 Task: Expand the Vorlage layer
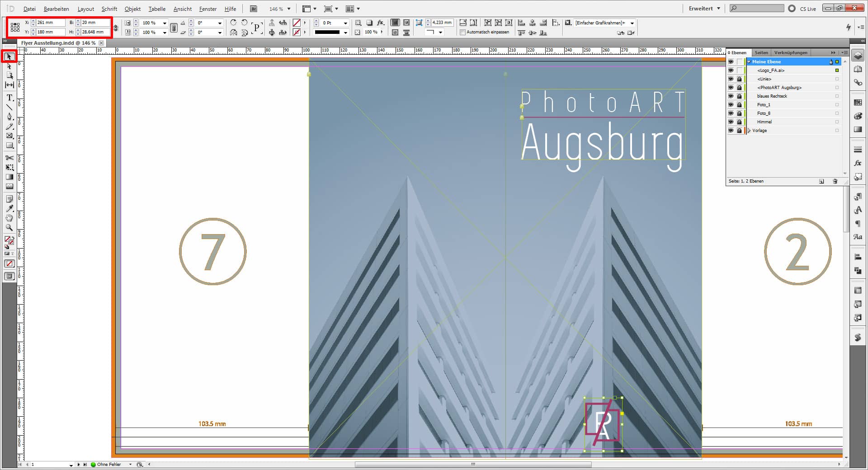[749, 131]
